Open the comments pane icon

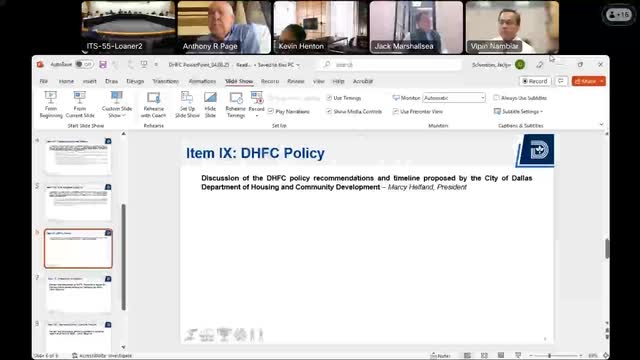pyautogui.click(x=561, y=81)
